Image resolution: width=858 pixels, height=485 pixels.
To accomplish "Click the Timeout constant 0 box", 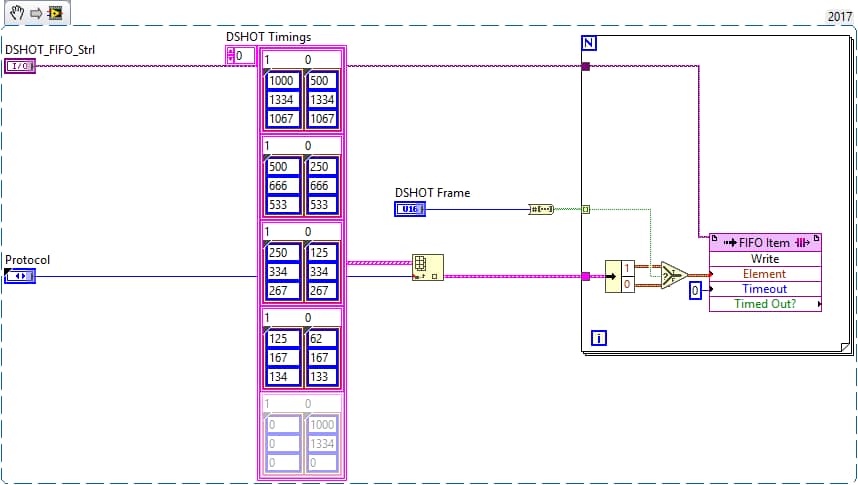I will 695,290.
